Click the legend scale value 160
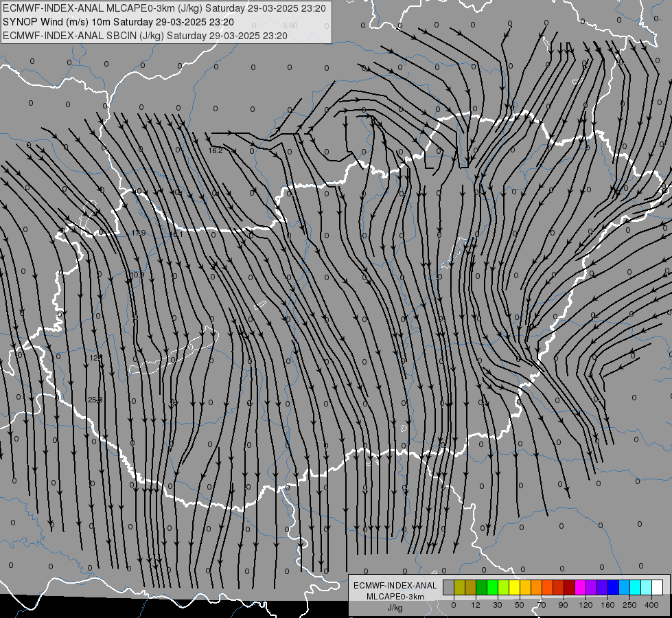Viewport: 672px width, 618px height. pos(607,605)
